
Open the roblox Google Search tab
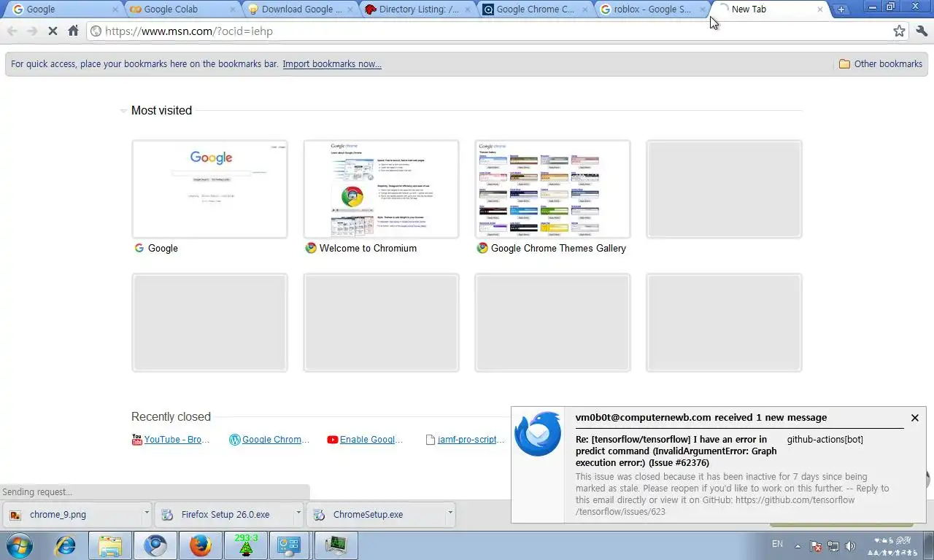(653, 9)
